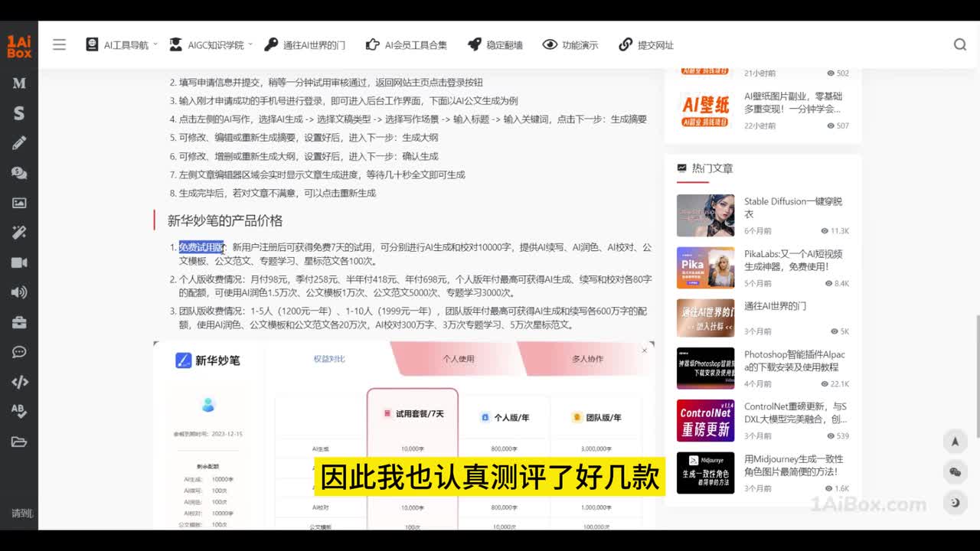The height and width of the screenshot is (551, 980).
Task: Click the scroll-to-top arrow button
Action: (955, 442)
